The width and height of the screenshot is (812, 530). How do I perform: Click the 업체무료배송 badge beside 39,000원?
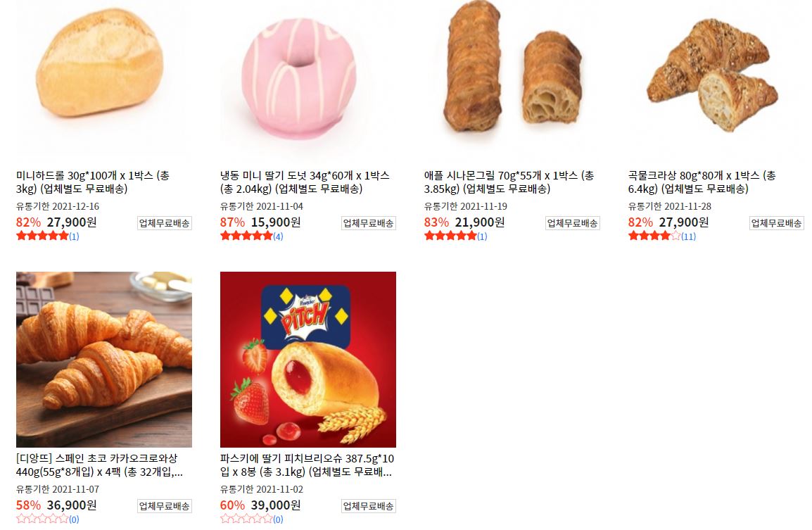point(369,506)
